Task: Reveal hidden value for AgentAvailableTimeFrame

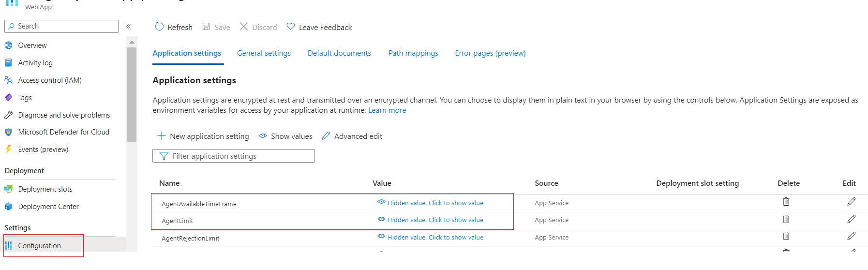Action: click(431, 203)
